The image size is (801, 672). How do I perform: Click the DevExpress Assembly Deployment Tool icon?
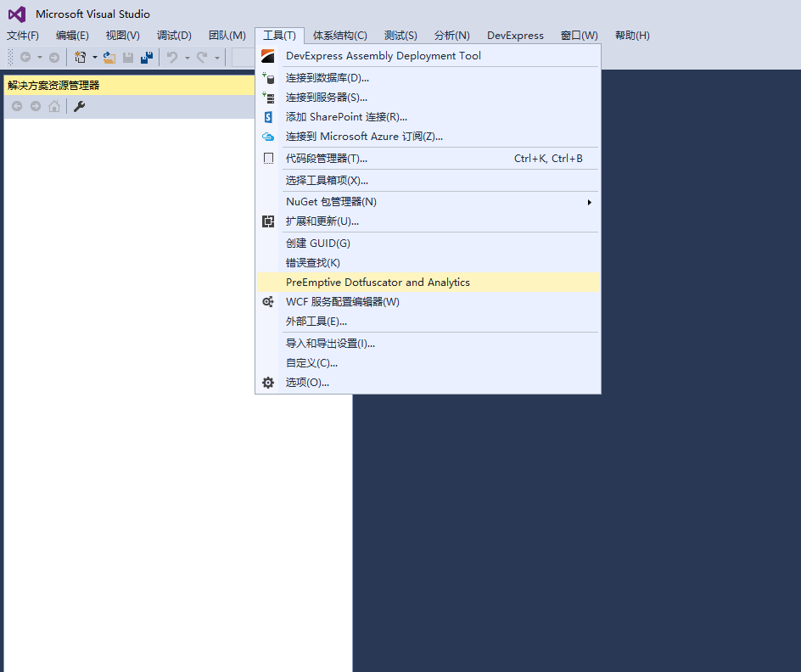tap(267, 54)
